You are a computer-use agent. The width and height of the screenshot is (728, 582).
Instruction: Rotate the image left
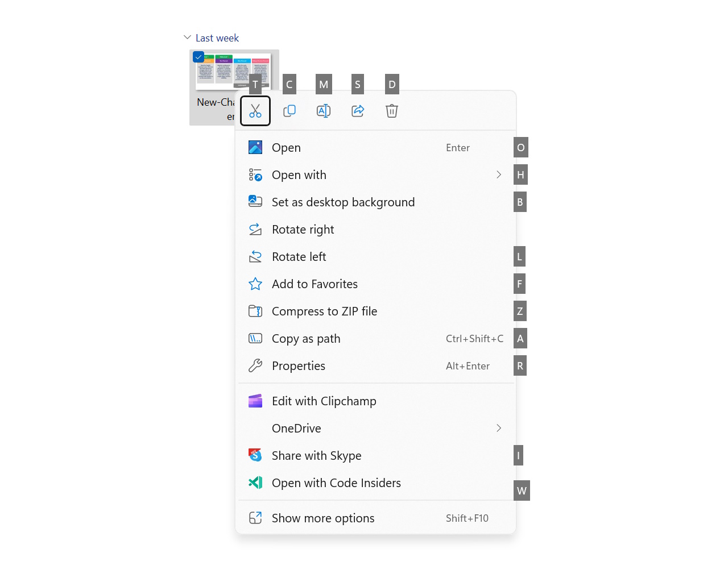[x=299, y=256]
